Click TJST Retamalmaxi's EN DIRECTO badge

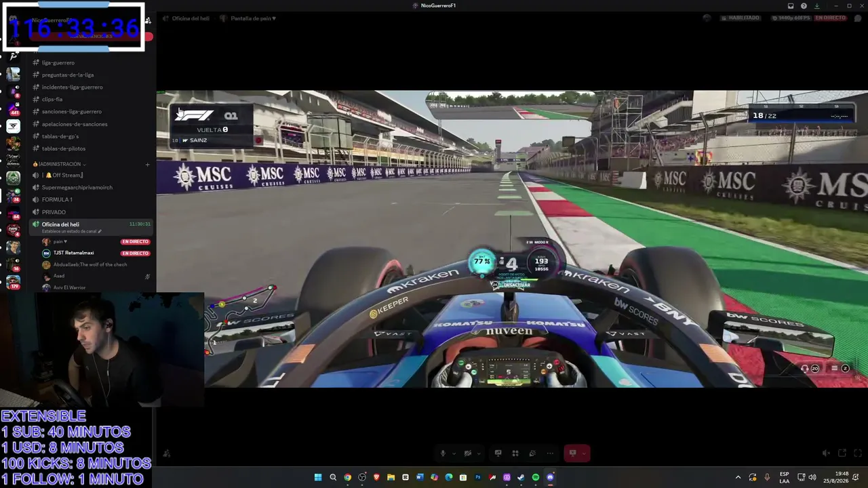(135, 253)
